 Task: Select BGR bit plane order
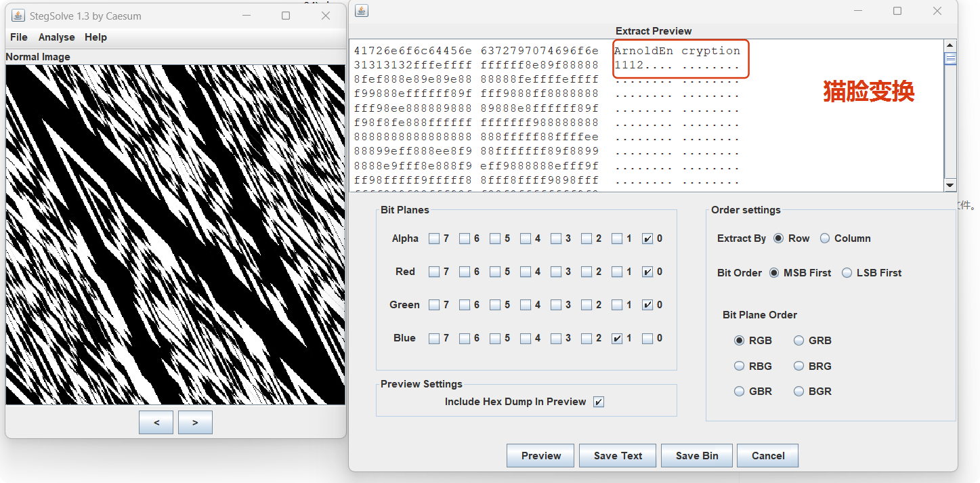click(799, 392)
